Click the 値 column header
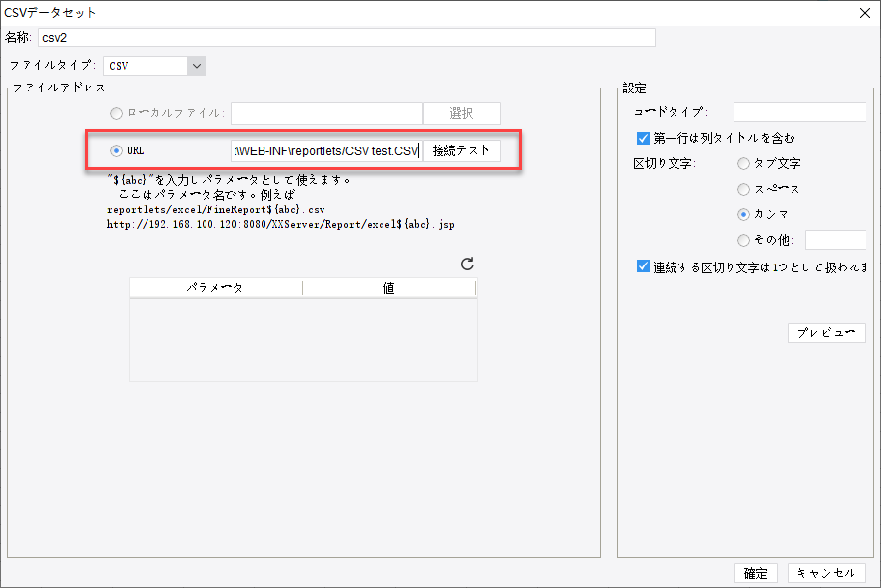 click(x=388, y=288)
